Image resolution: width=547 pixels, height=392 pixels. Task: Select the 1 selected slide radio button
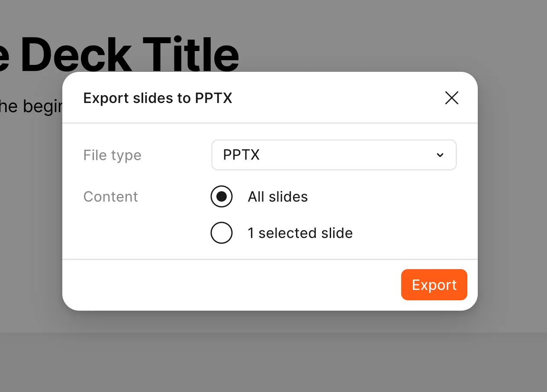point(222,233)
